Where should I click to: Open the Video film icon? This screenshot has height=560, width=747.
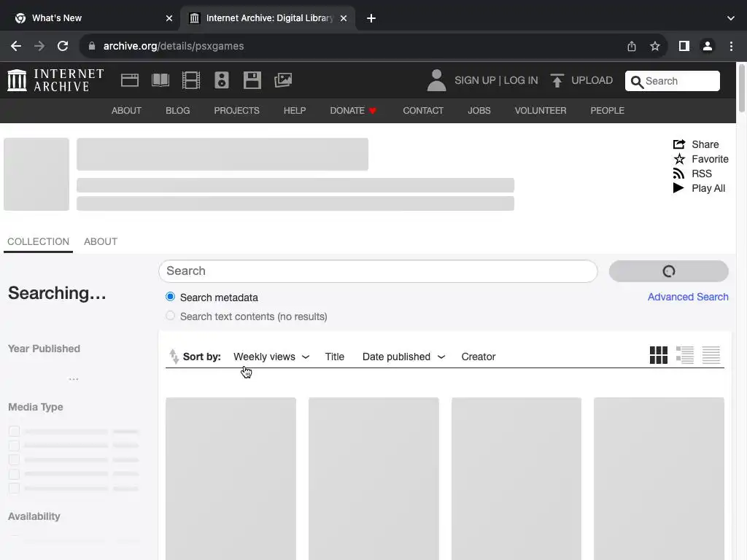191,80
